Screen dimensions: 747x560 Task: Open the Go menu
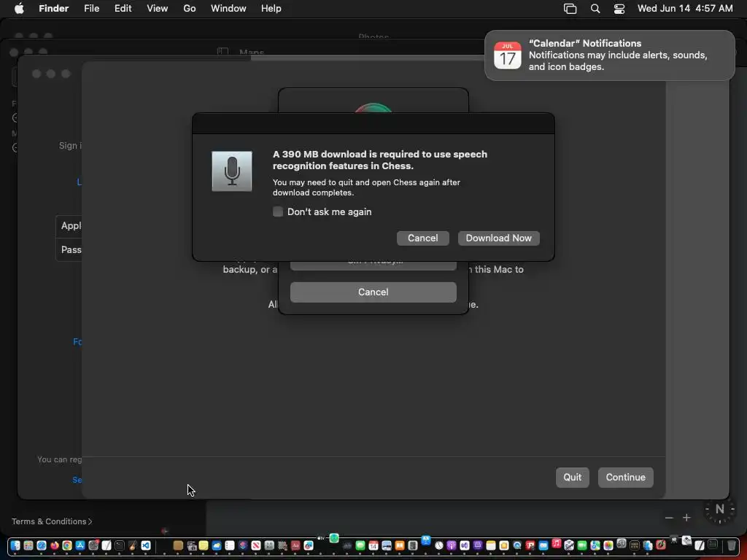[x=190, y=9]
